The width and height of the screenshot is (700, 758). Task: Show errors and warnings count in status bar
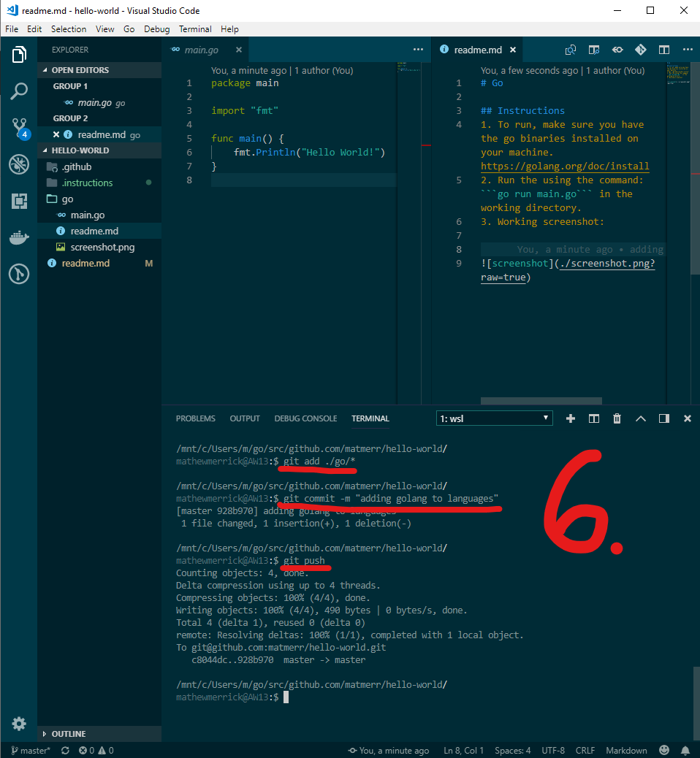(96, 750)
